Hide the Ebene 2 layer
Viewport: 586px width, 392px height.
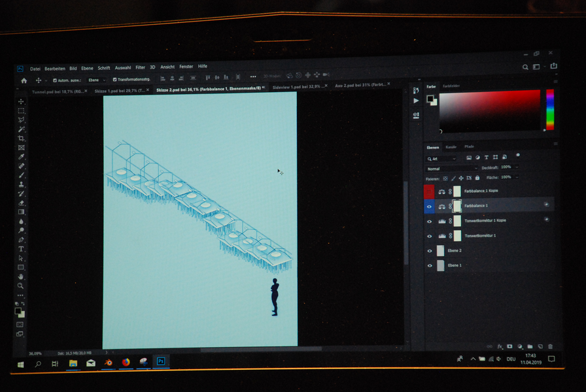[x=430, y=251]
